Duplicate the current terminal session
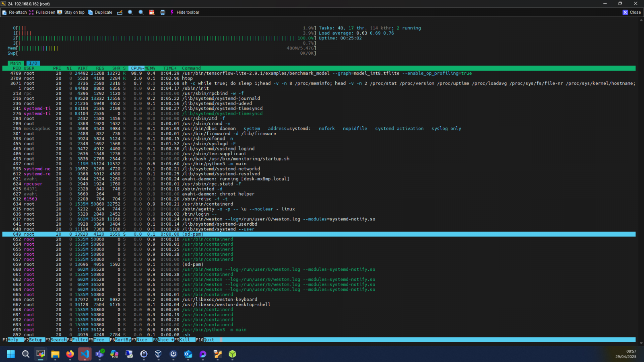The width and height of the screenshot is (644, 362). (100, 12)
